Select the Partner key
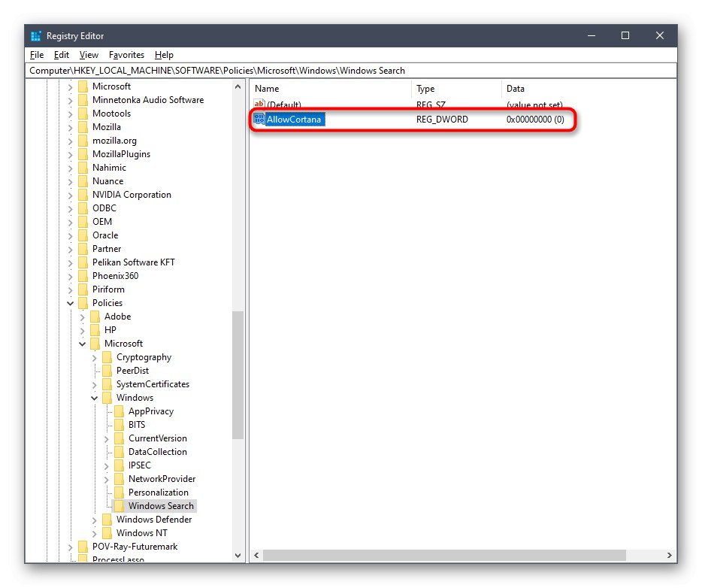The image size is (702, 588). (107, 249)
